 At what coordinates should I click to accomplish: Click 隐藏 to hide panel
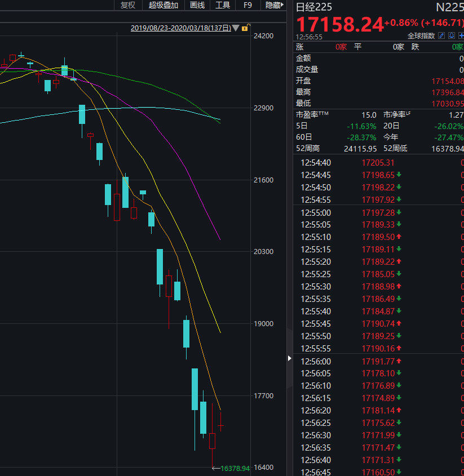274,5
